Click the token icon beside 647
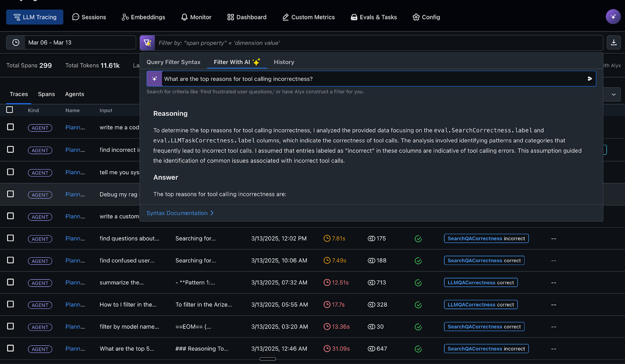This screenshot has width=625, height=364. (371, 348)
